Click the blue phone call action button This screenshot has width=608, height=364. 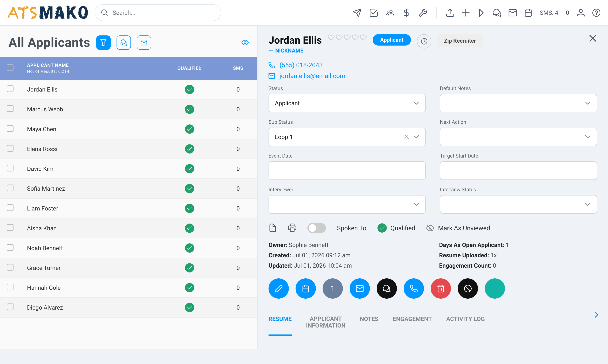click(x=414, y=289)
